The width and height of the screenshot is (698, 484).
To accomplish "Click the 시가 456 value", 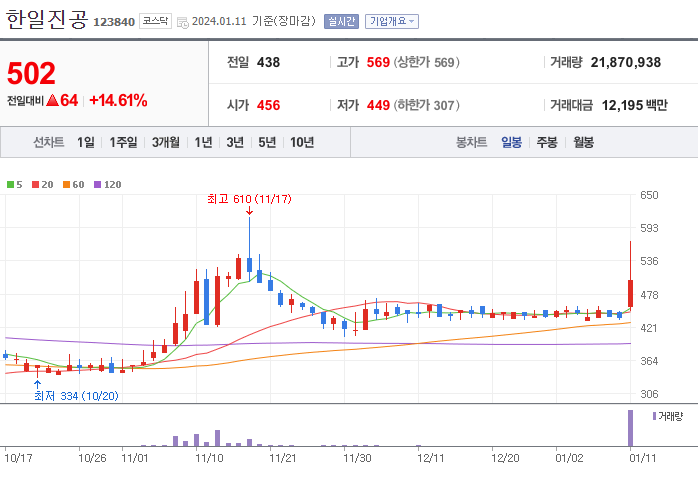I will (x=268, y=106).
